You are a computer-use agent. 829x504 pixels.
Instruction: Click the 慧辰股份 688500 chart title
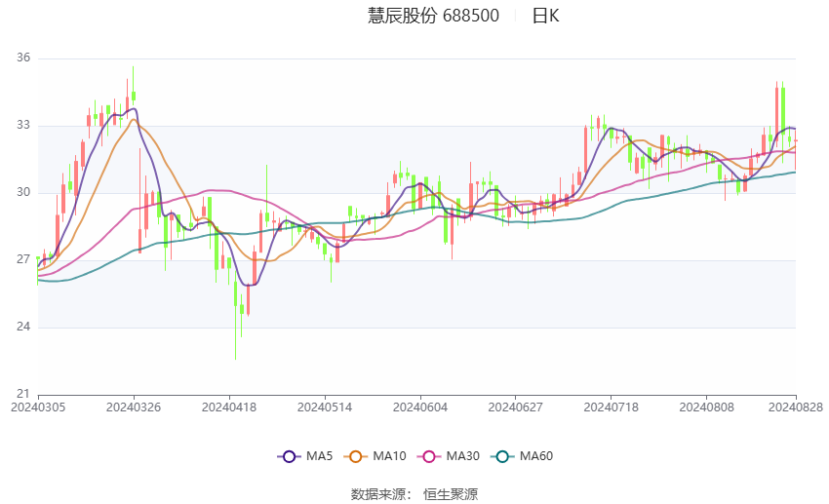tap(434, 16)
